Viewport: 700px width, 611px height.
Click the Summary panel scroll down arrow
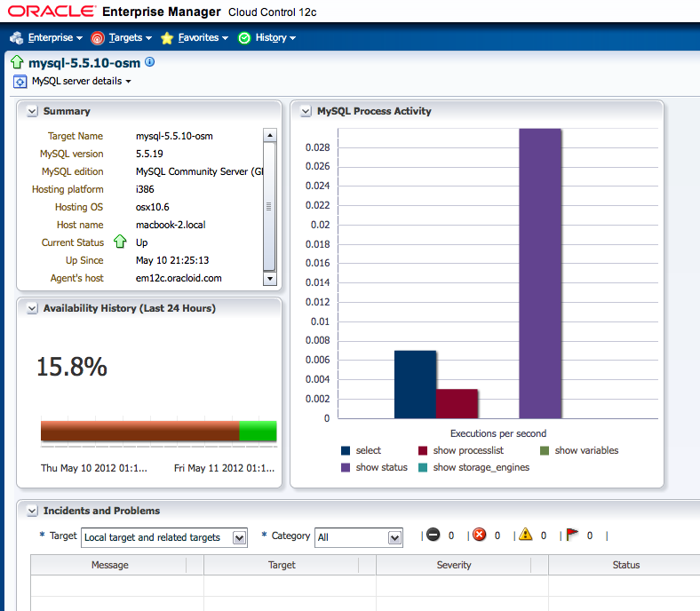click(x=270, y=279)
